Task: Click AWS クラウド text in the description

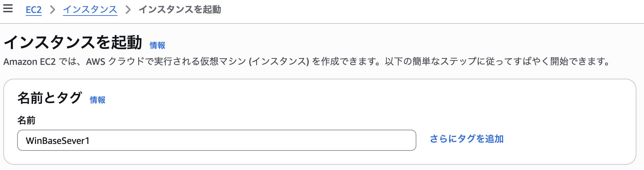Action: click(115, 62)
